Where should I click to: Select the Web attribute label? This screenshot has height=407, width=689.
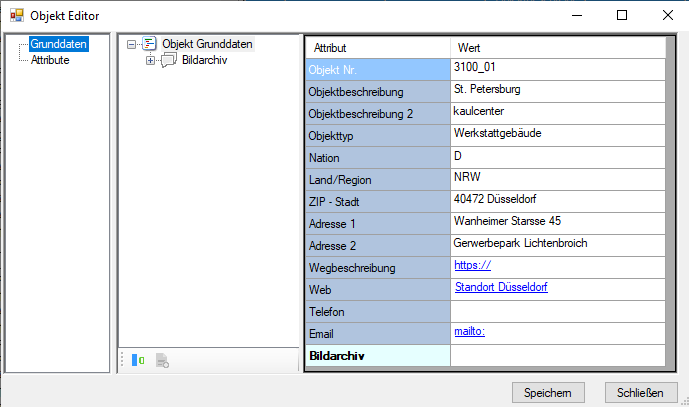tap(378, 289)
